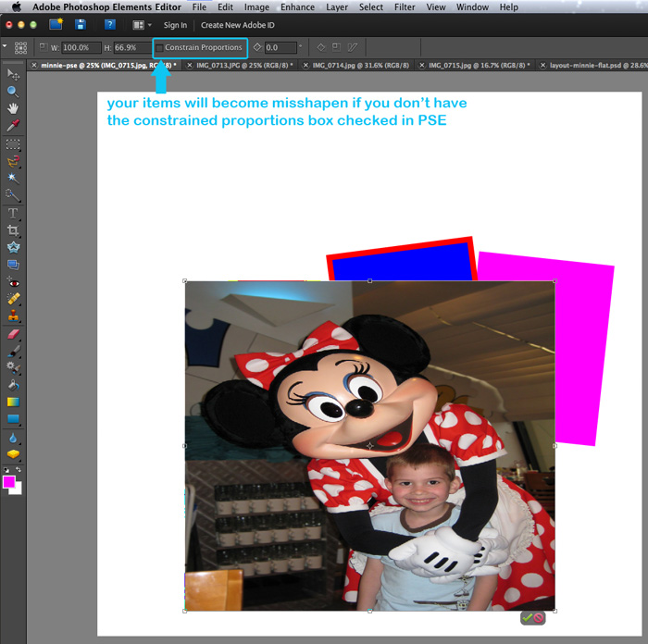Open the Apple menu
Image resolution: width=648 pixels, height=644 pixels.
[x=17, y=6]
